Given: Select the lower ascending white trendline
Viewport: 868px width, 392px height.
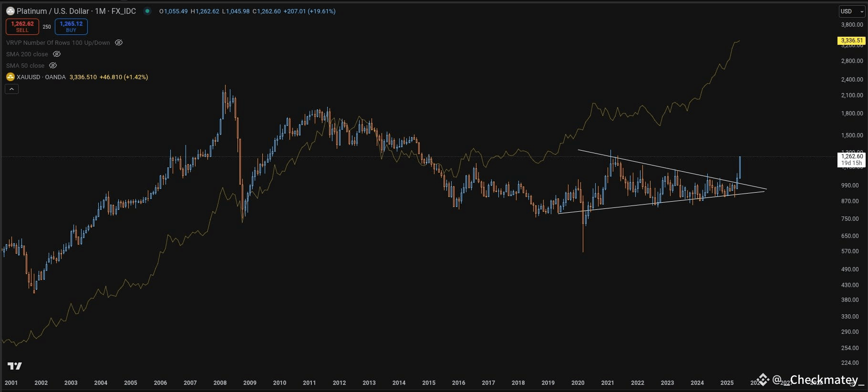Looking at the screenshot, I should click(x=662, y=202).
